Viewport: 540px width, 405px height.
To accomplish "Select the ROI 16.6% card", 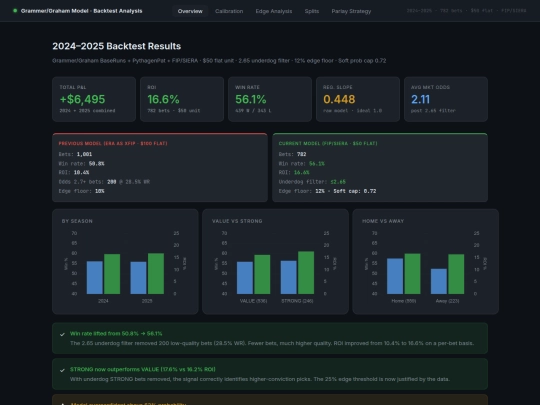I will click(x=182, y=99).
